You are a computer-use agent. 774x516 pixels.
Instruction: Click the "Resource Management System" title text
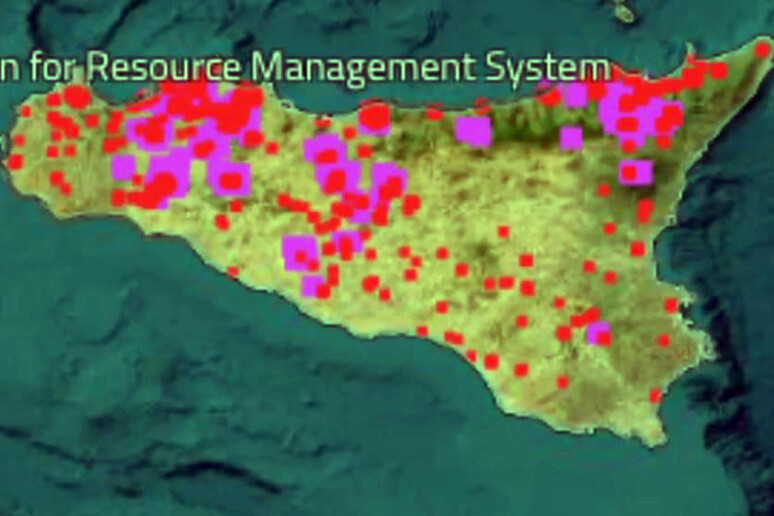[348, 67]
